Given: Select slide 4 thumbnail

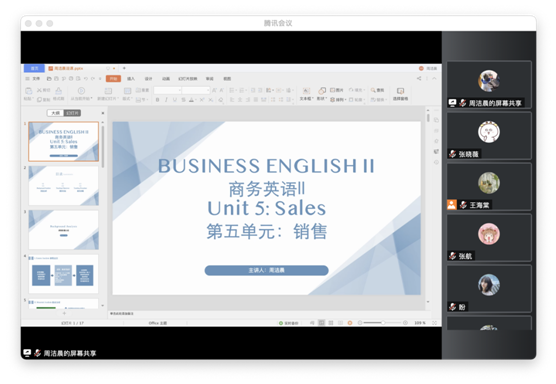Looking at the screenshot, I should coord(63,274).
